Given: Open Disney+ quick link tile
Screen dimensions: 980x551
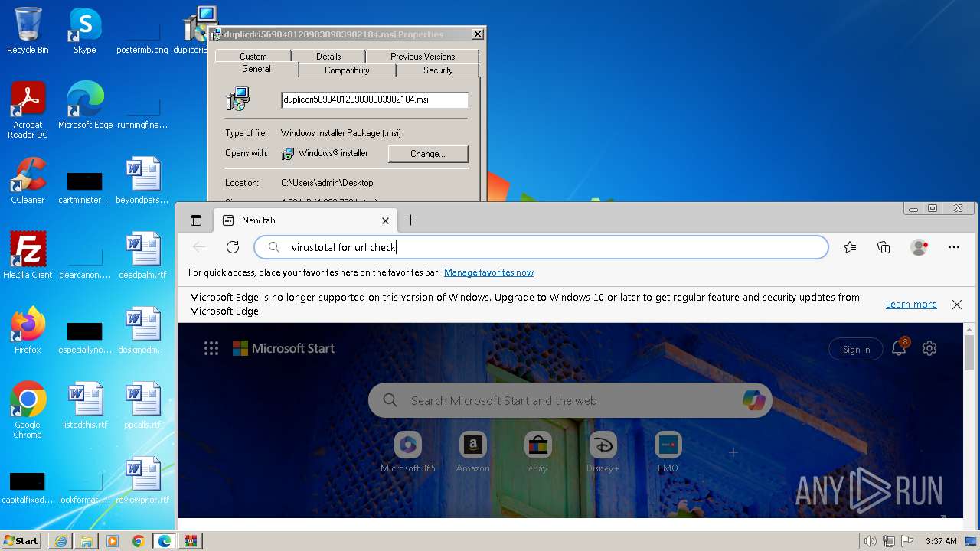Looking at the screenshot, I should pos(603,452).
